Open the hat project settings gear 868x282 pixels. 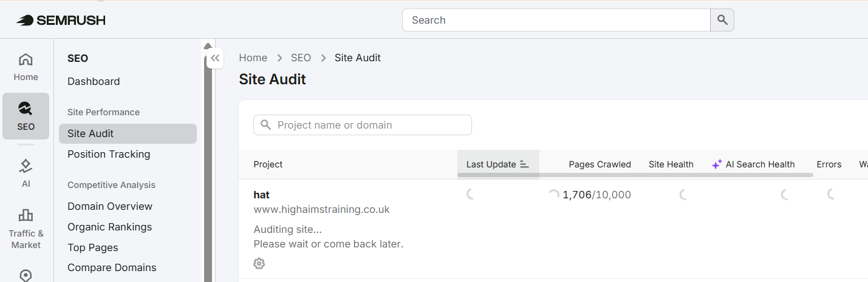click(259, 263)
